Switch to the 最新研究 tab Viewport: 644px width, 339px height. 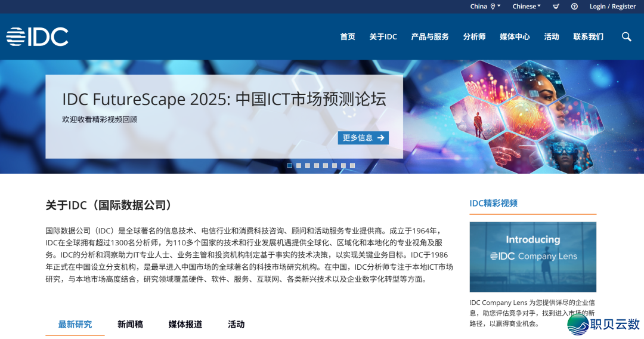point(75,324)
